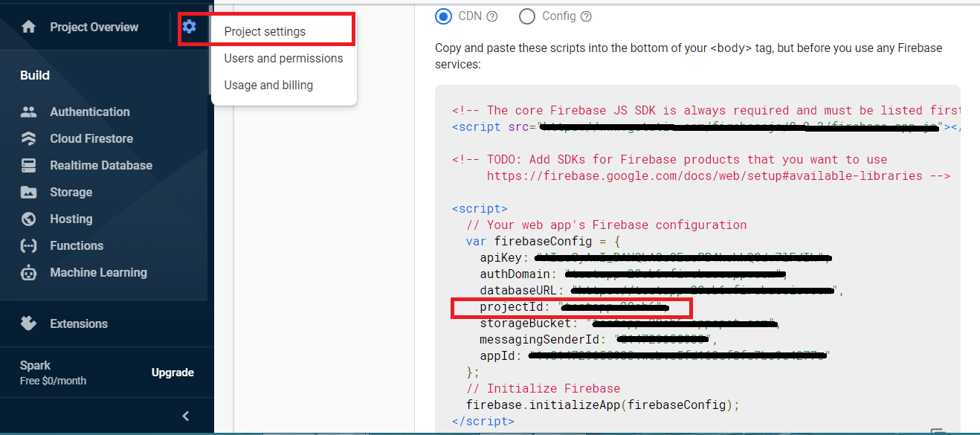Click the 'Copy and paste these scripts' instruction

click(689, 57)
